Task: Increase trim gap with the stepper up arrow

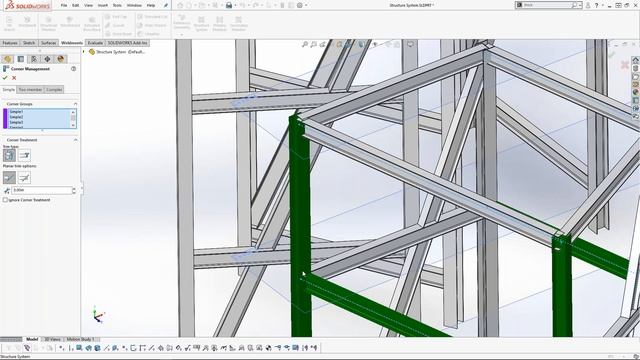Action: 74,189
